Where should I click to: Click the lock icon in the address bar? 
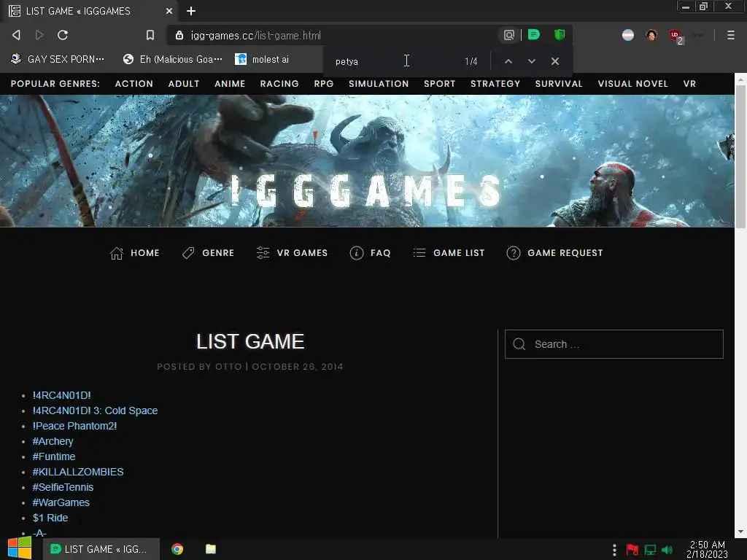(179, 35)
